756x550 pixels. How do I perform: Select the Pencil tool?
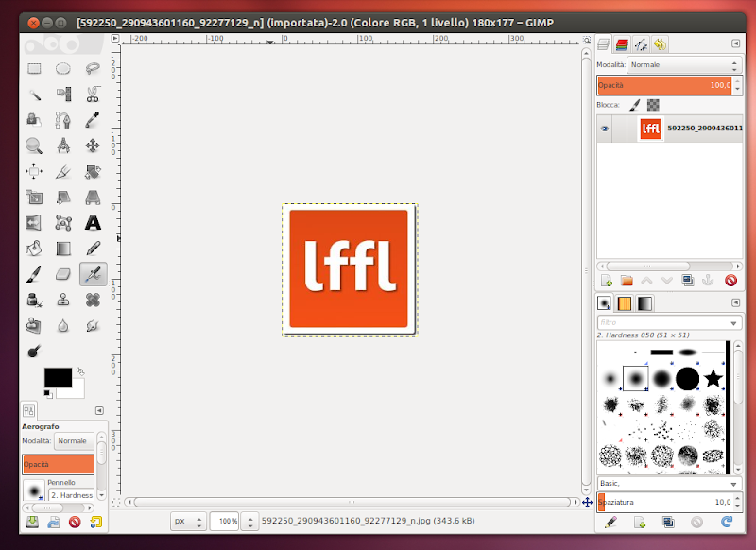[93, 249]
